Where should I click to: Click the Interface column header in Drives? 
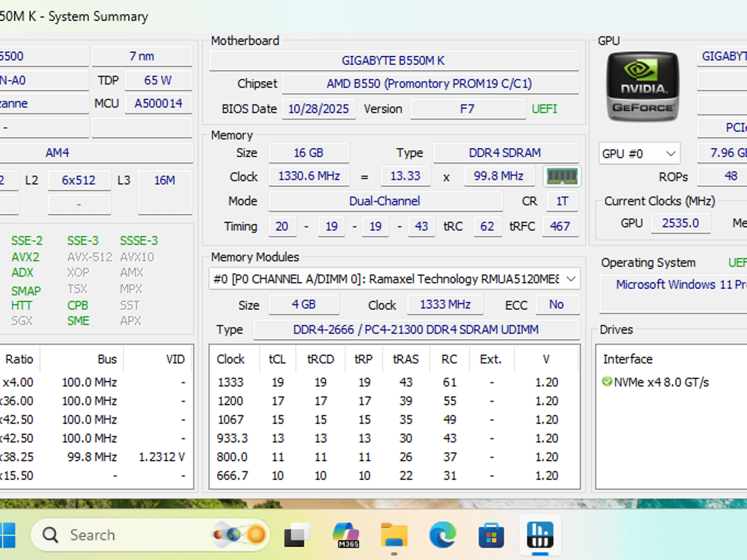[x=628, y=359]
